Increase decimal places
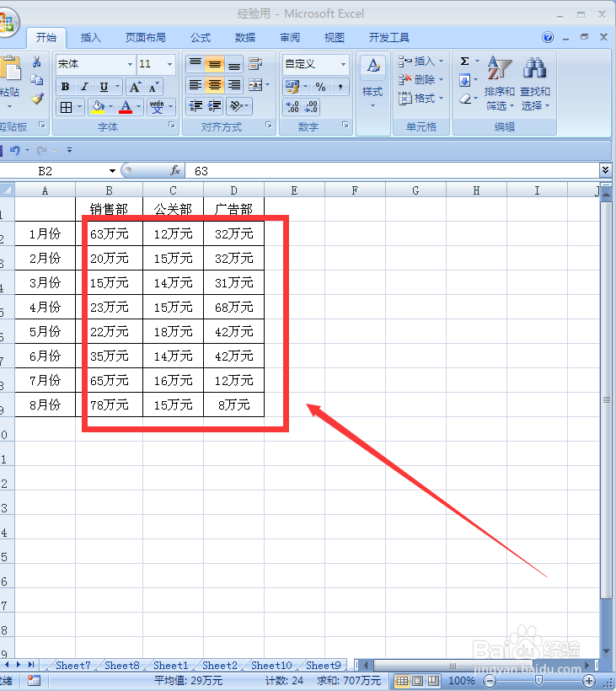616x691 pixels. click(292, 107)
